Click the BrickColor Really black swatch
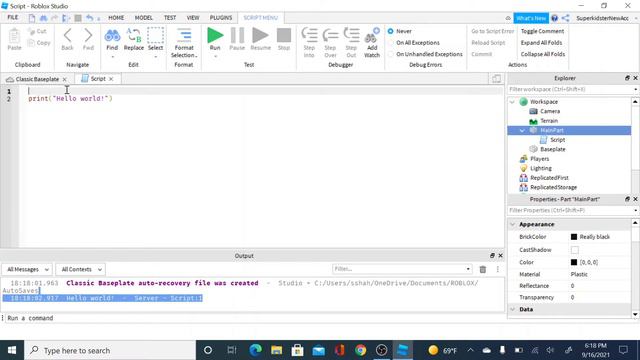640x360 pixels. (x=574, y=237)
